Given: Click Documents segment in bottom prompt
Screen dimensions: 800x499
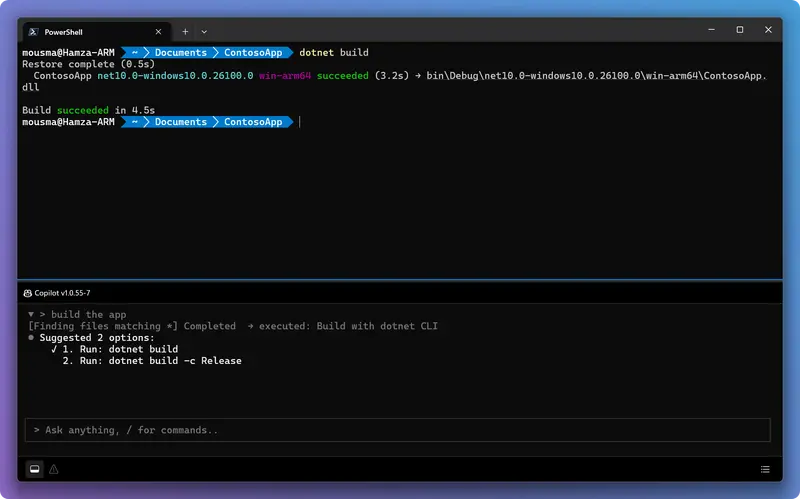Looking at the screenshot, I should (181, 122).
